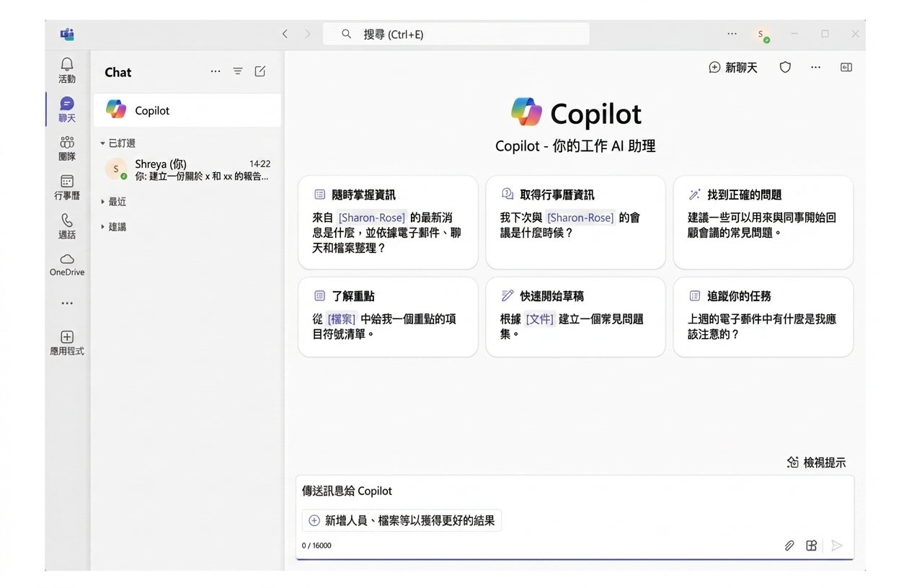Open OneDrive from the sidebar
922x588 pixels.
click(x=67, y=264)
